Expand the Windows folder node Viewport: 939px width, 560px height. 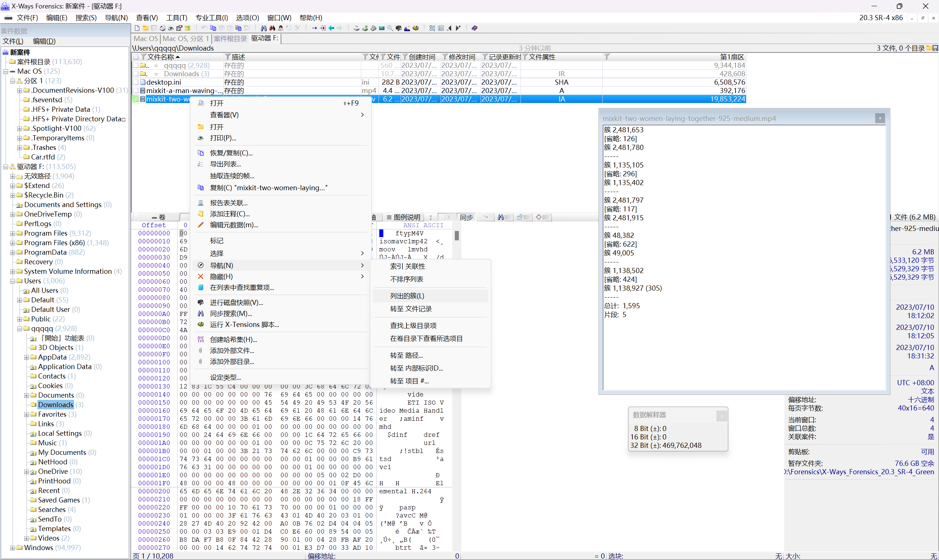point(12,548)
